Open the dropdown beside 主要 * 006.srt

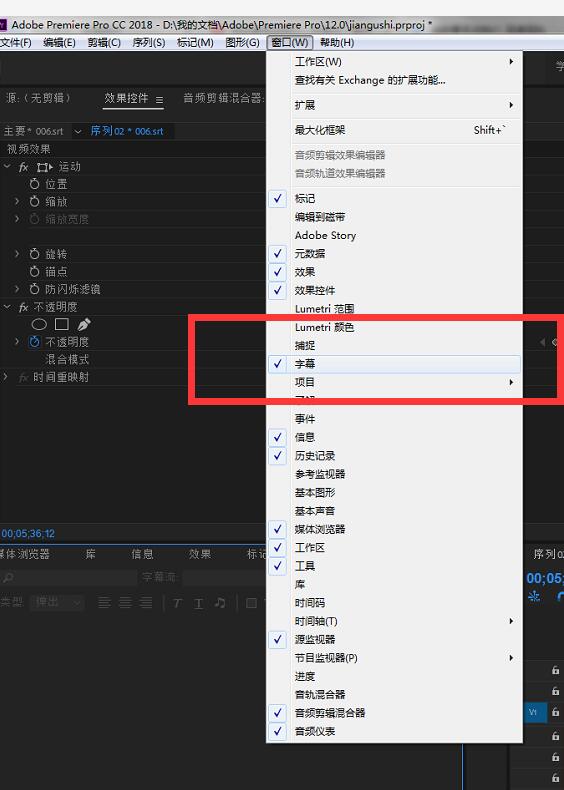pyautogui.click(x=78, y=131)
